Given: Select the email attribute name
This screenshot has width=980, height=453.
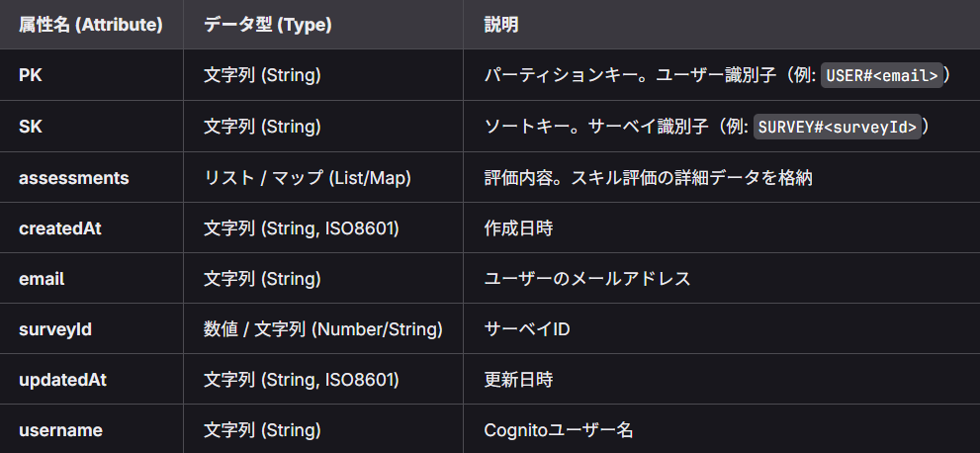Looking at the screenshot, I should (42, 279).
